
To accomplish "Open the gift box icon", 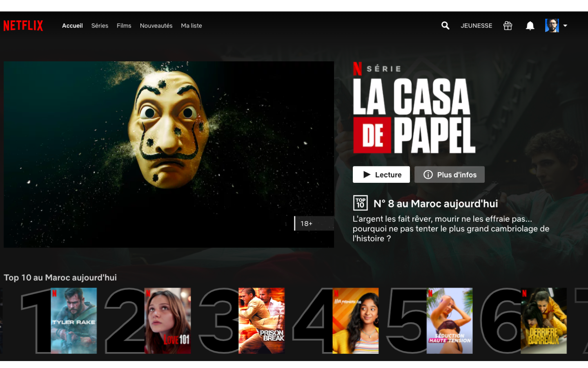I will (x=508, y=26).
